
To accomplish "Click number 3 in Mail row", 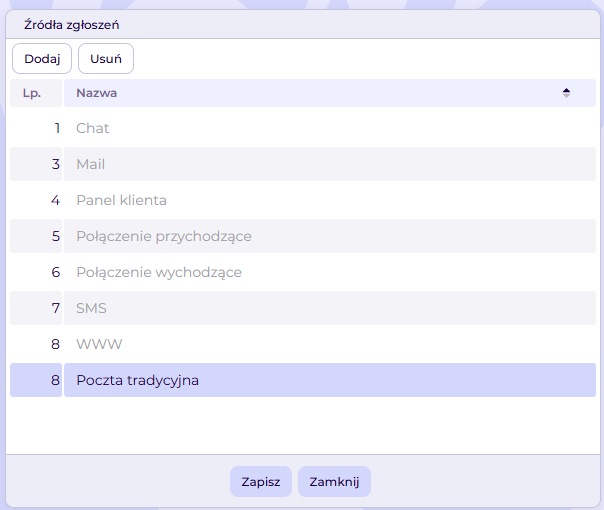I will click(56, 164).
